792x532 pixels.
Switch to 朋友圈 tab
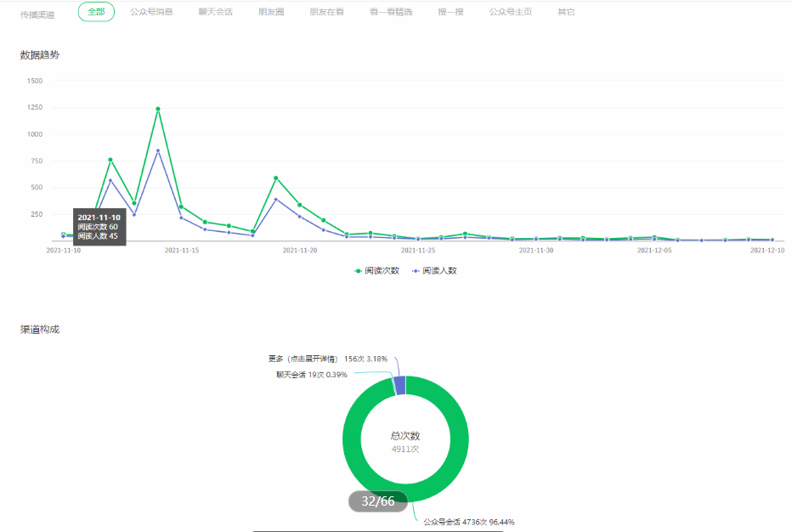coord(271,12)
